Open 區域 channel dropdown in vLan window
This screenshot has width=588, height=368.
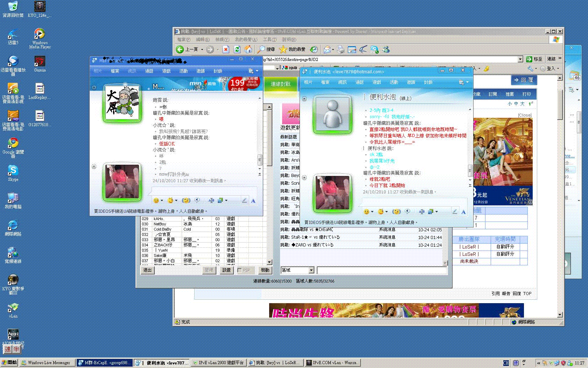[311, 270]
